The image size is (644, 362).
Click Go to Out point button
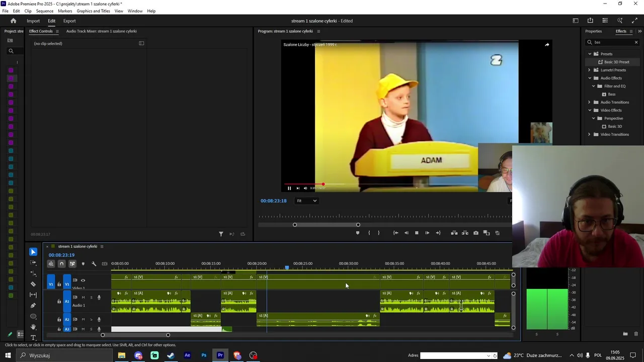click(438, 233)
